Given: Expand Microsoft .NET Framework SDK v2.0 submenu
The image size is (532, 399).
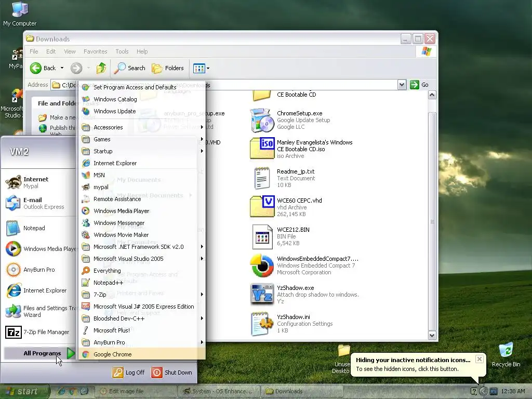Looking at the screenshot, I should point(142,247).
